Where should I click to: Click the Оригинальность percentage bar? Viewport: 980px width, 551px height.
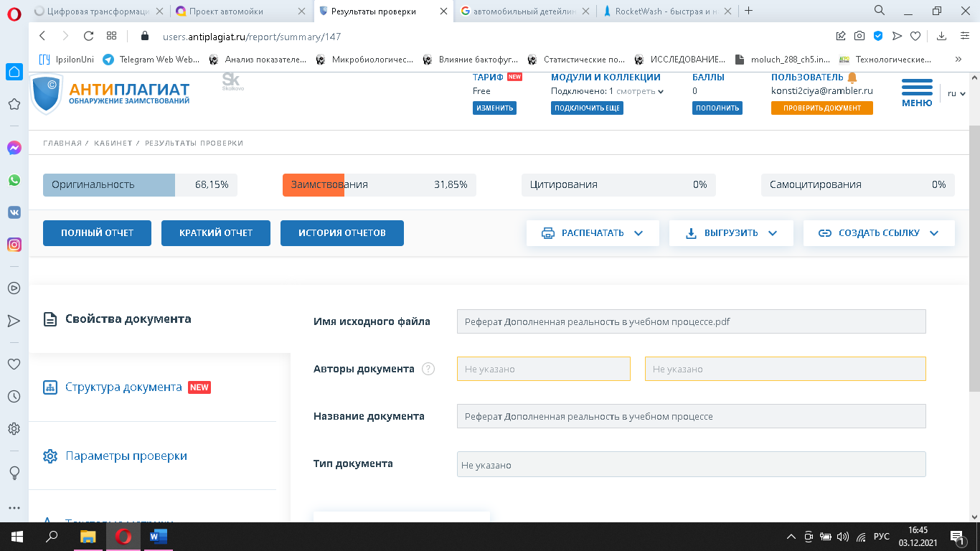coord(140,185)
